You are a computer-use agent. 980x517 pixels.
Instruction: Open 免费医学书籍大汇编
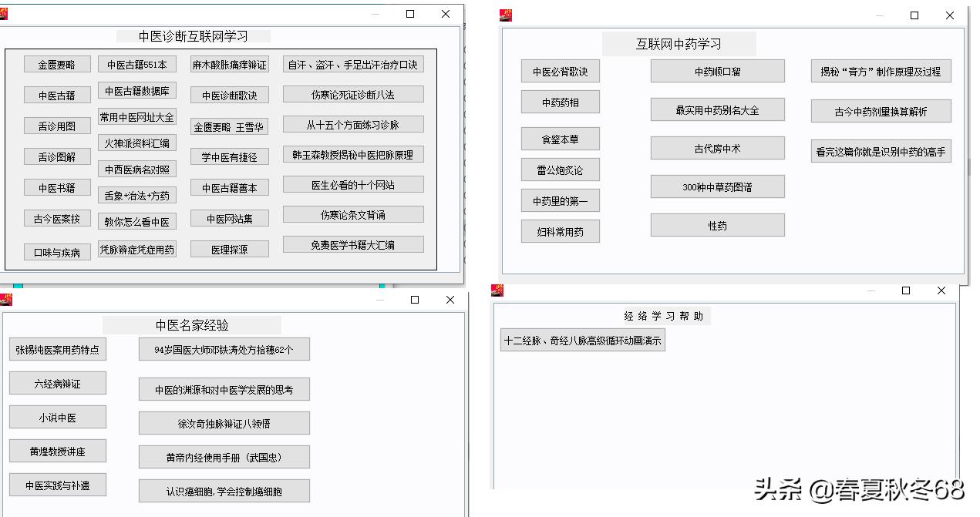[x=353, y=243]
